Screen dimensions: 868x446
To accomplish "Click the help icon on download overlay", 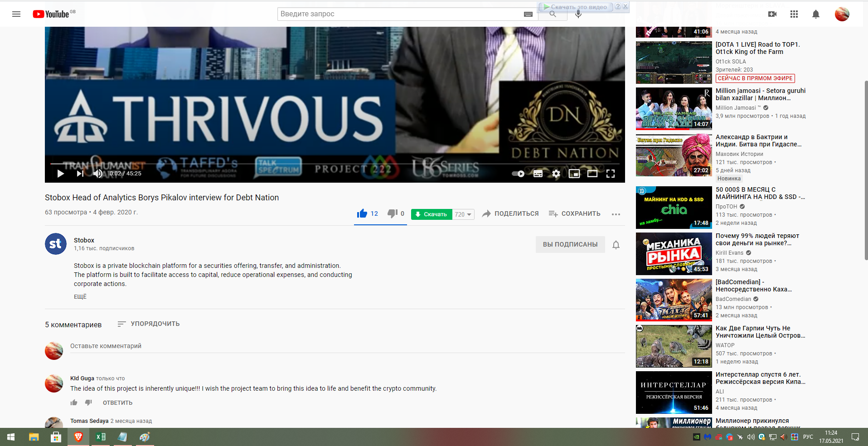I will click(x=618, y=6).
